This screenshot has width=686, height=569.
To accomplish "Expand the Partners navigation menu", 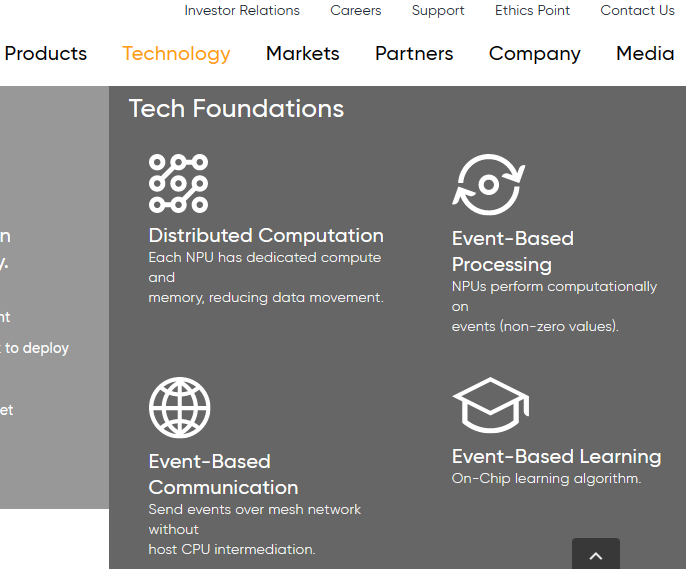I will coord(414,54).
